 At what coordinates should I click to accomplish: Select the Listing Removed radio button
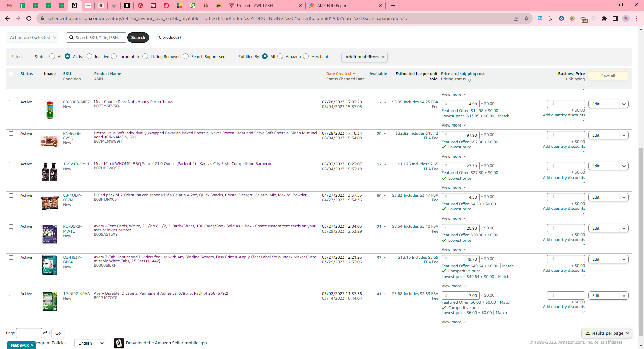tap(145, 56)
